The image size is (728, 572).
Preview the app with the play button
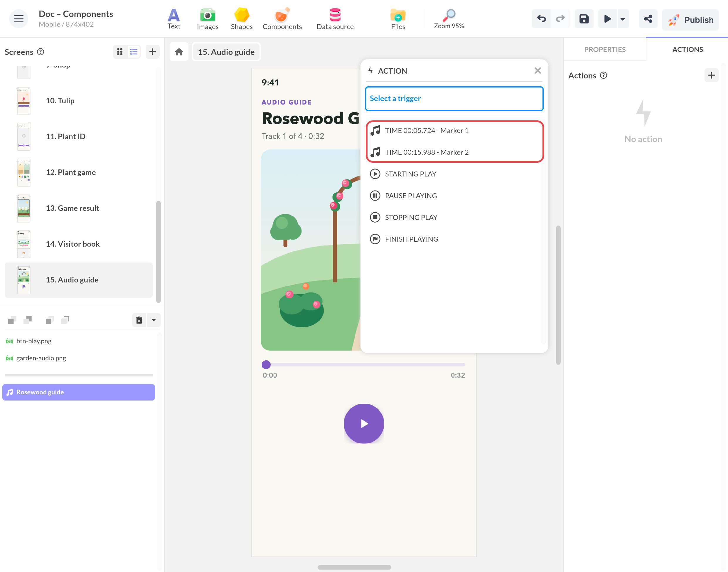coord(607,19)
